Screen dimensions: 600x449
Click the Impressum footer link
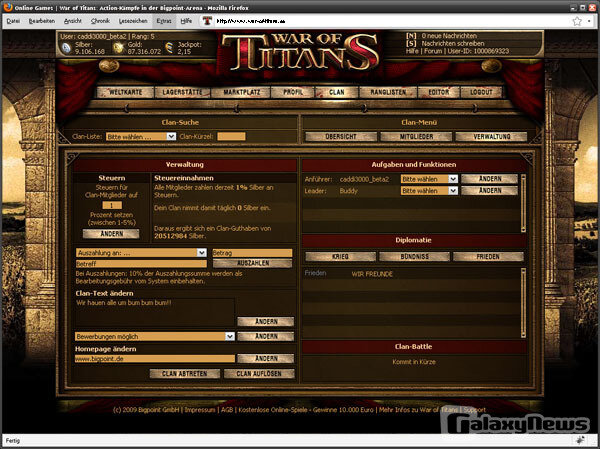pyautogui.click(x=200, y=410)
